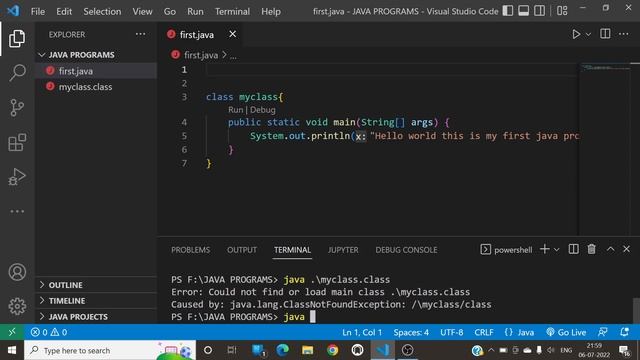Open the Source Control view
This screenshot has height=360, width=640.
[17, 108]
